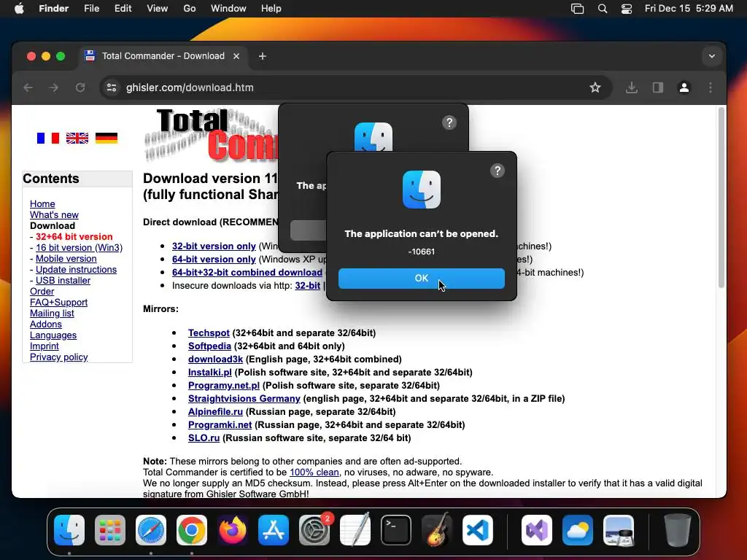Reload the ghisler.com page

80,87
